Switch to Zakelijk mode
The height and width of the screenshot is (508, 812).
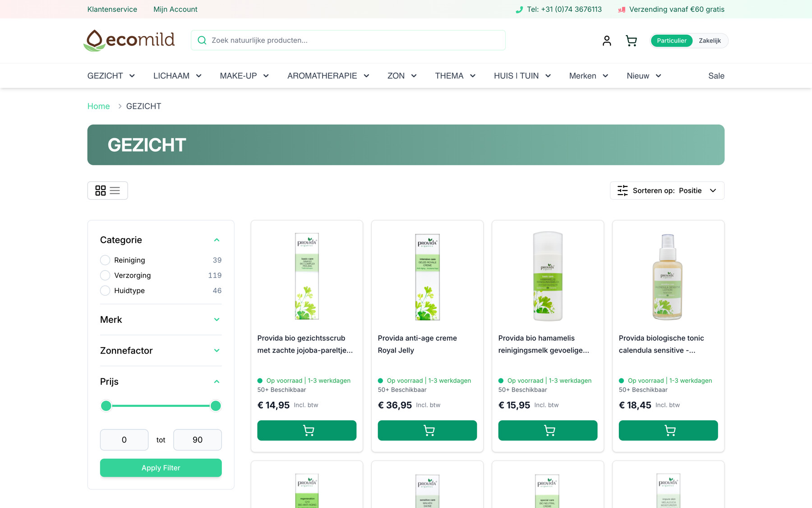point(710,41)
